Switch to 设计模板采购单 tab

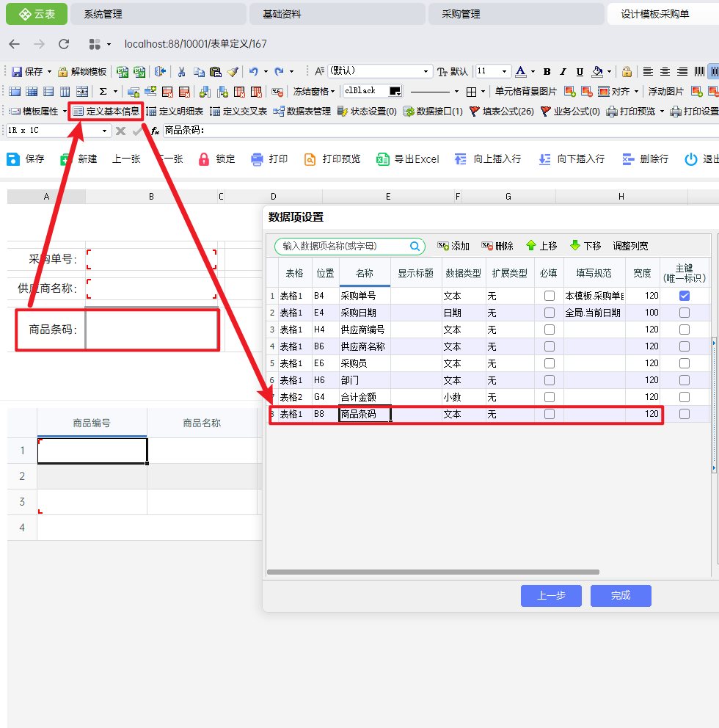(663, 14)
